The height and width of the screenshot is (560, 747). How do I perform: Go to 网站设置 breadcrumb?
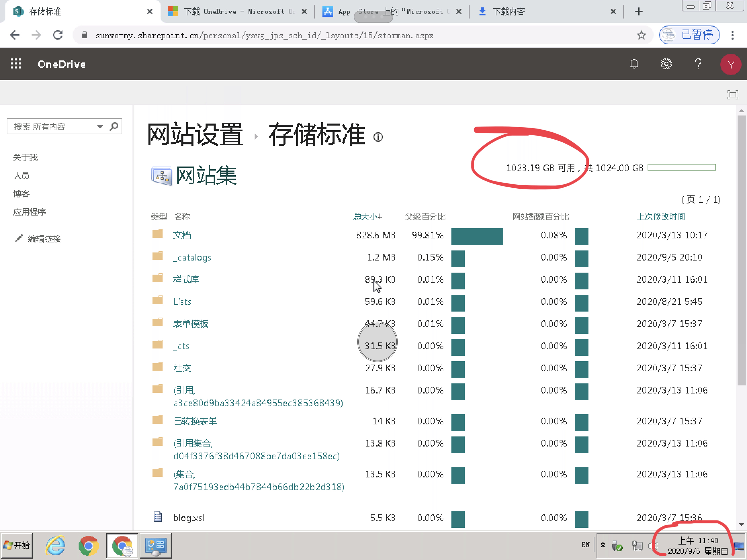pos(195,135)
